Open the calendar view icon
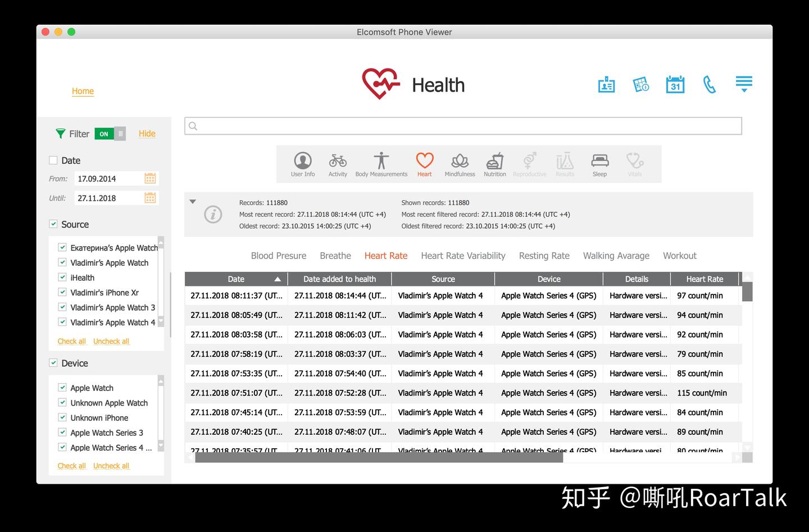Image resolution: width=809 pixels, height=532 pixels. [675, 84]
